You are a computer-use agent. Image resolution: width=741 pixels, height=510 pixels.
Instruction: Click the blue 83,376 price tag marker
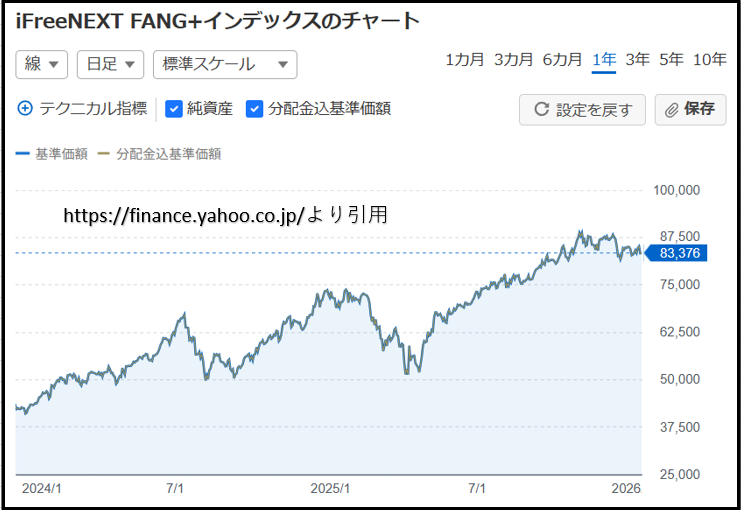[x=681, y=253]
